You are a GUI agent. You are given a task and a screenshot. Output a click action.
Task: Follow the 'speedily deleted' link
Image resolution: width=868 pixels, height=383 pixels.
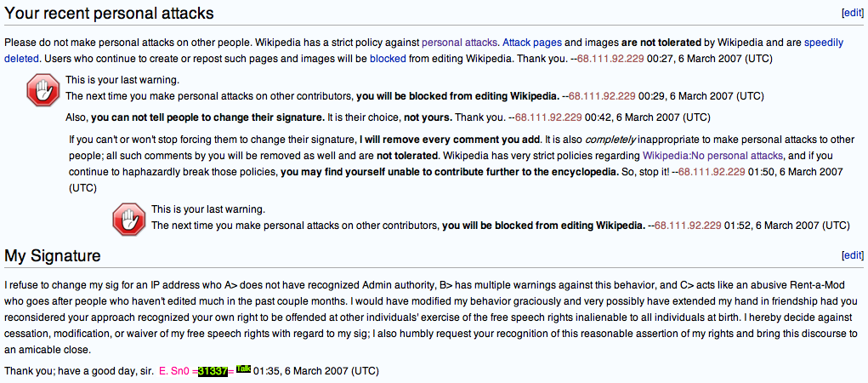pos(824,42)
